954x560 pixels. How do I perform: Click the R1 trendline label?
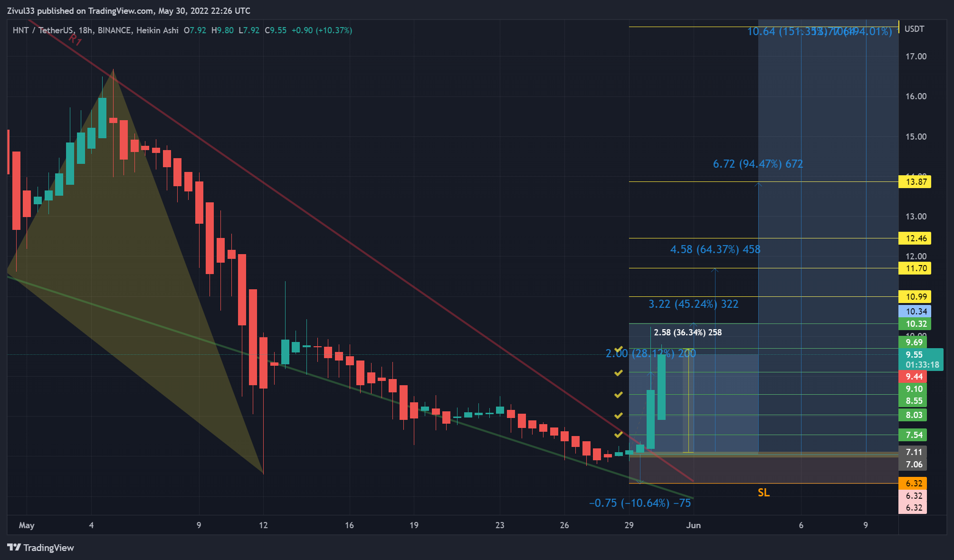(x=75, y=39)
